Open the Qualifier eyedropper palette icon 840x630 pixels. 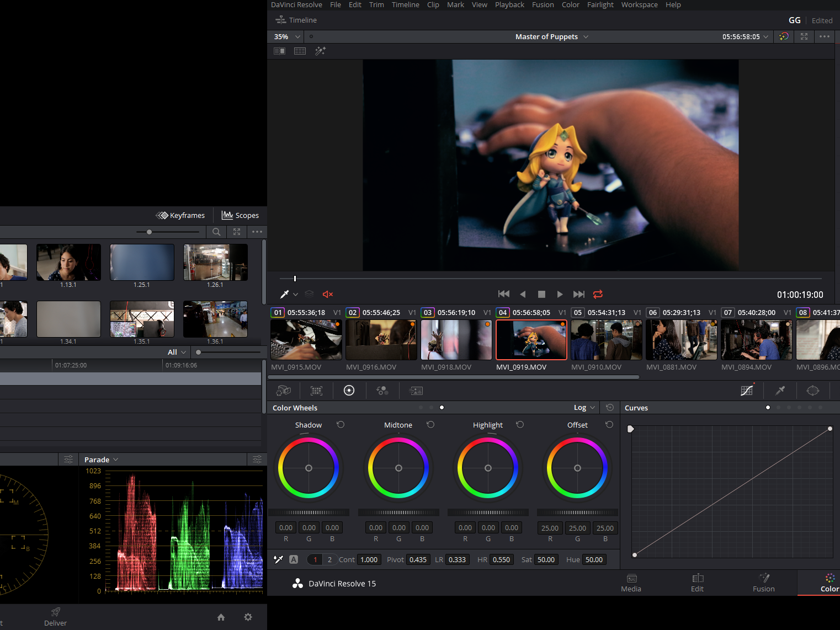coord(780,391)
